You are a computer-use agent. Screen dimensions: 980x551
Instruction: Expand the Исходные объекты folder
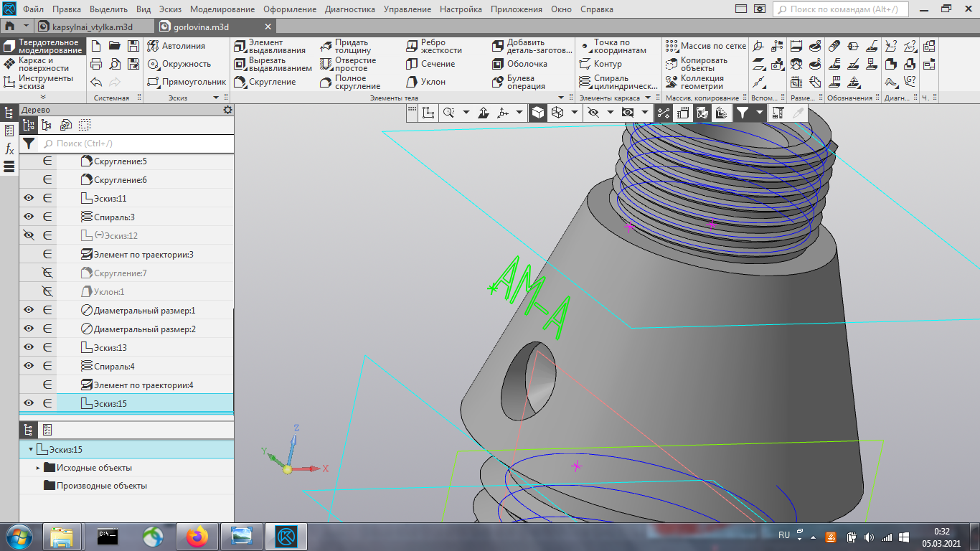(38, 468)
